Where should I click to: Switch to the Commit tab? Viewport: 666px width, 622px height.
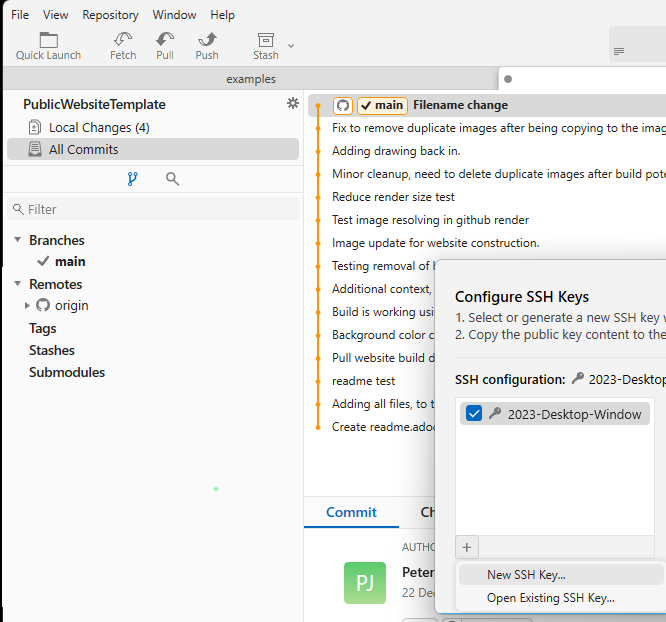(351, 512)
